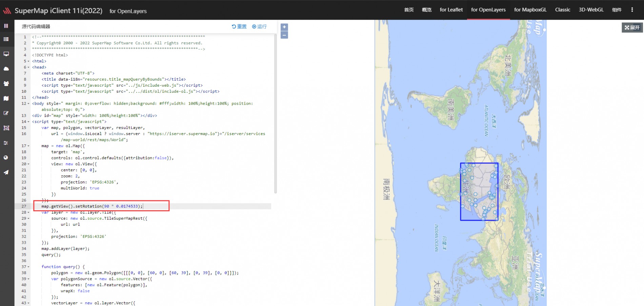
Task: Open the server list sidebar icon
Action: coord(6,39)
